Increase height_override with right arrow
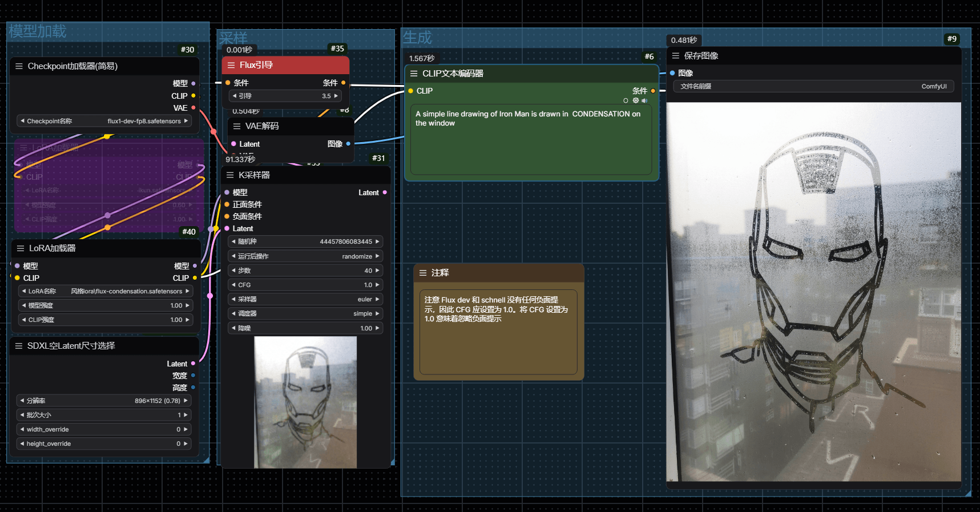 (x=185, y=444)
